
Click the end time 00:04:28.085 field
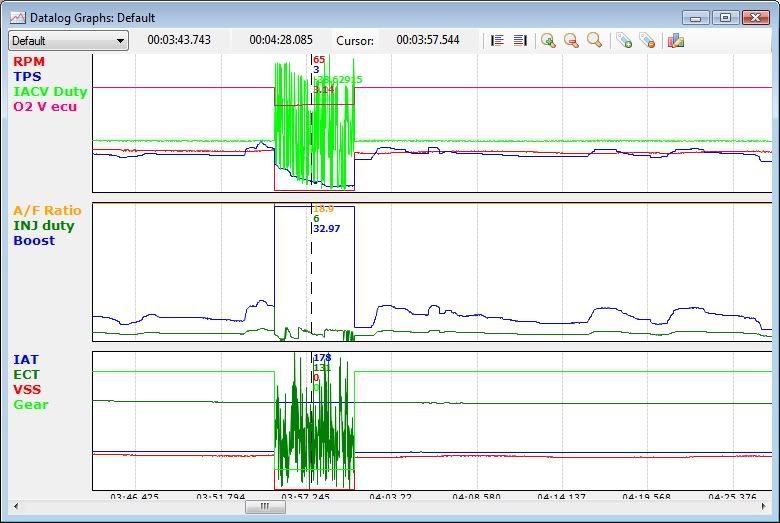click(281, 40)
